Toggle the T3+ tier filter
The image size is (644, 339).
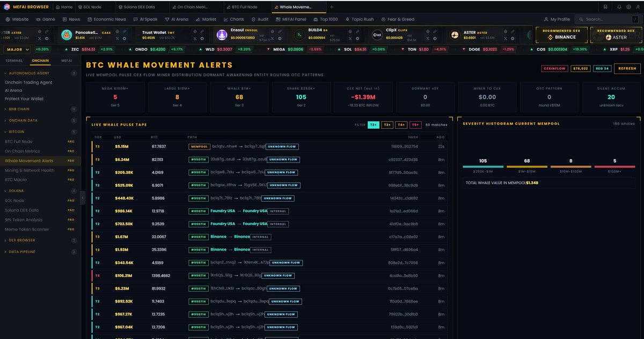(387, 125)
